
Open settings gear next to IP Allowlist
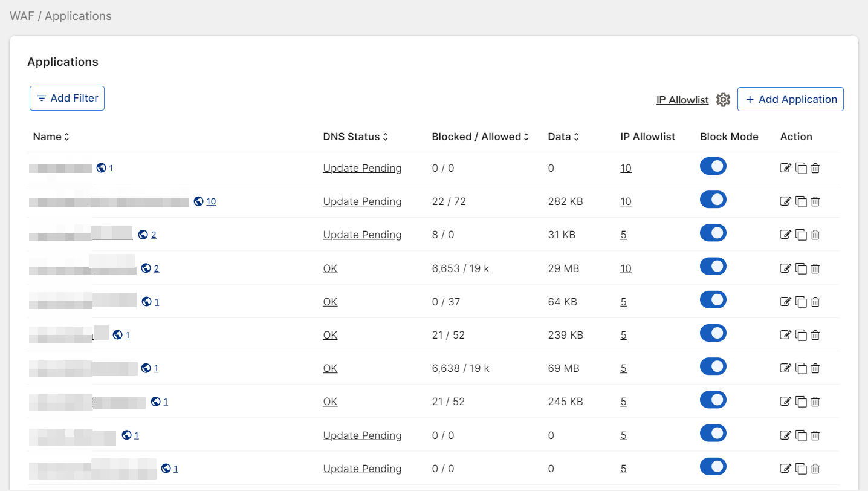coord(723,100)
